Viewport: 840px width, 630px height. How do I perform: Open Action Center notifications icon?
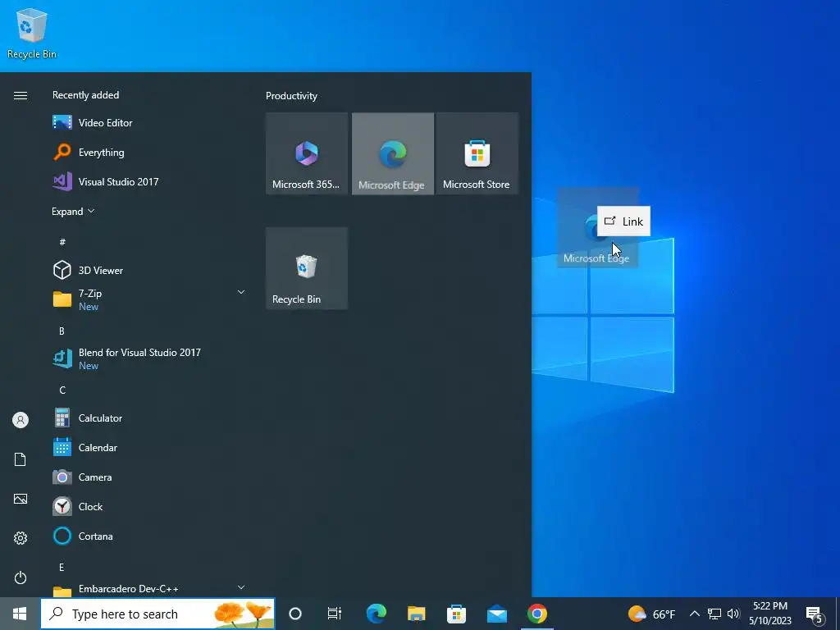[x=815, y=614]
